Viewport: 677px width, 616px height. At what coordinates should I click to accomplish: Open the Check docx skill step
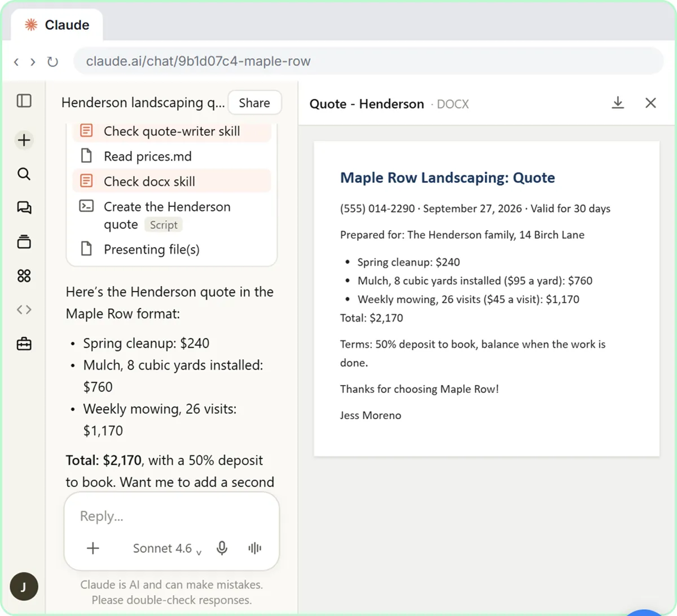[172, 181]
